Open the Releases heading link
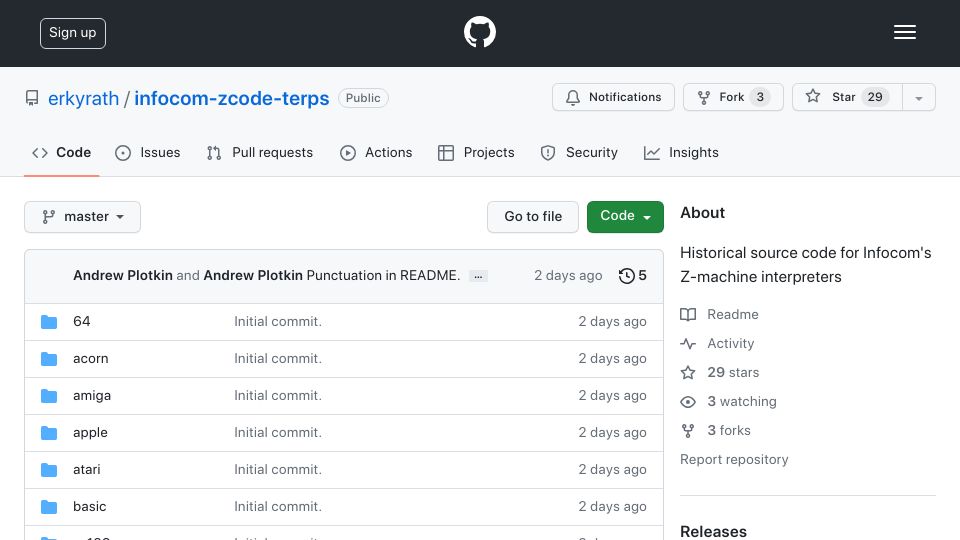The height and width of the screenshot is (540, 960). pos(713,531)
